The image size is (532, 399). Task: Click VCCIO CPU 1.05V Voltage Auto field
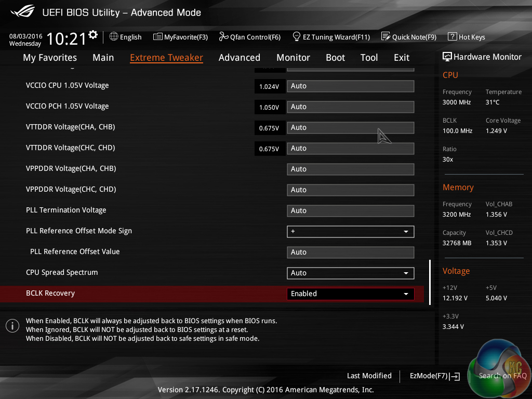[351, 86]
